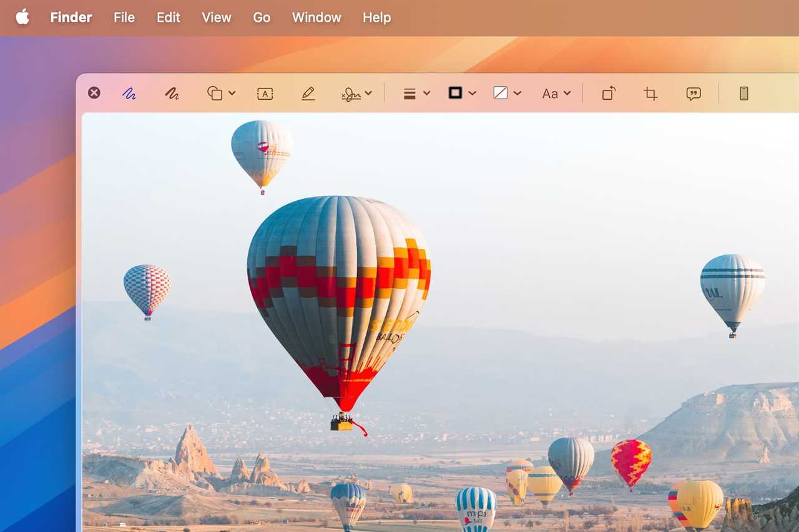Open the Apple menu
The width and height of the screenshot is (799, 532).
[22, 17]
